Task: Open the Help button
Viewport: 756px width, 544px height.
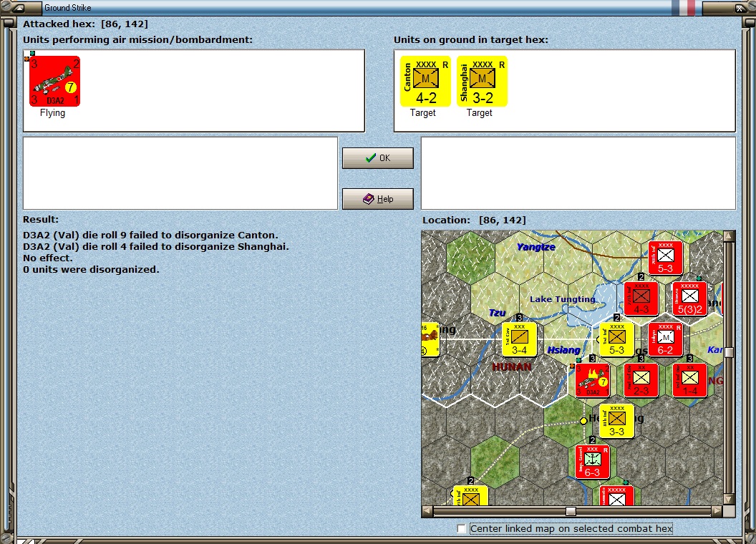Action: point(377,199)
